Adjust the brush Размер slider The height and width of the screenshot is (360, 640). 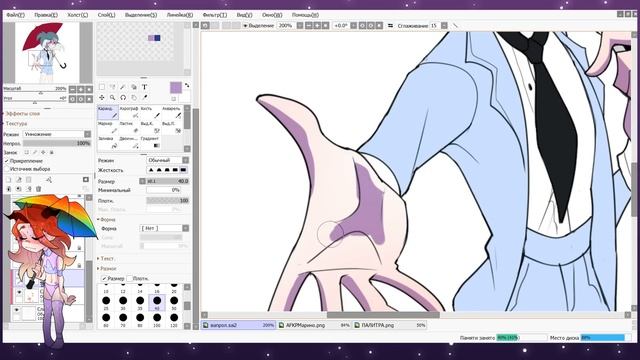tap(167, 181)
